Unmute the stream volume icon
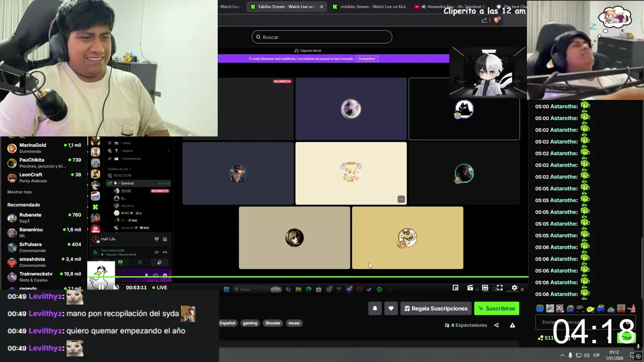Viewport: 644px width, 362px height. [116, 288]
